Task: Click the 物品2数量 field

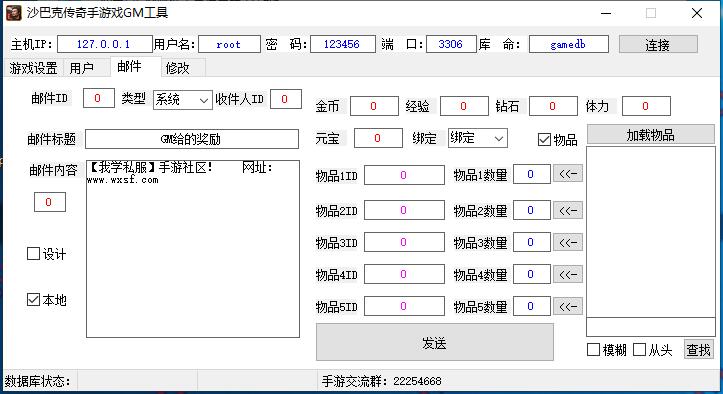Action: 532,210
